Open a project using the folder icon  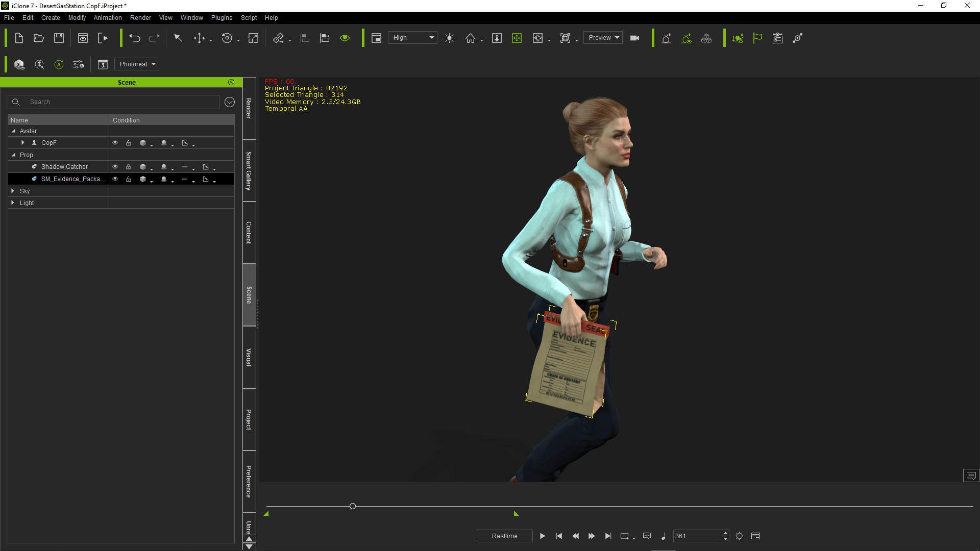(x=39, y=38)
